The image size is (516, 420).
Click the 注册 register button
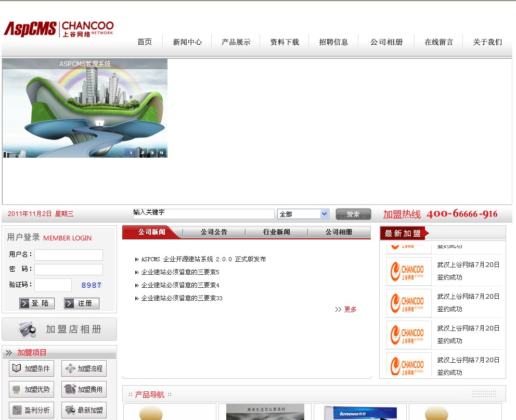[x=82, y=303]
